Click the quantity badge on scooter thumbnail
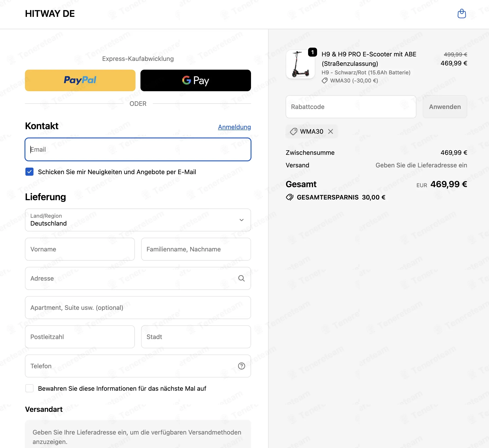The image size is (489, 448). coord(312,52)
